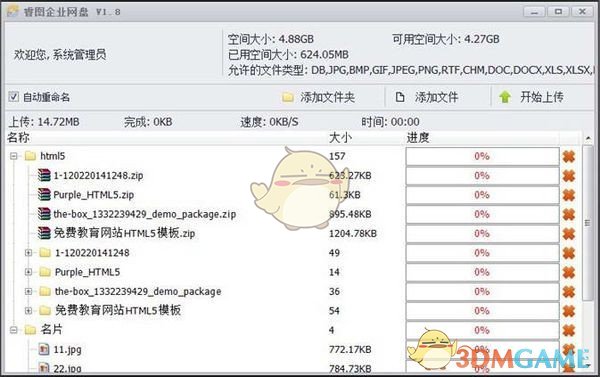Image resolution: width=600 pixels, height=377 pixels.
Task: Remove Purple_HTML5 folder with its red X
Action: click(x=569, y=272)
